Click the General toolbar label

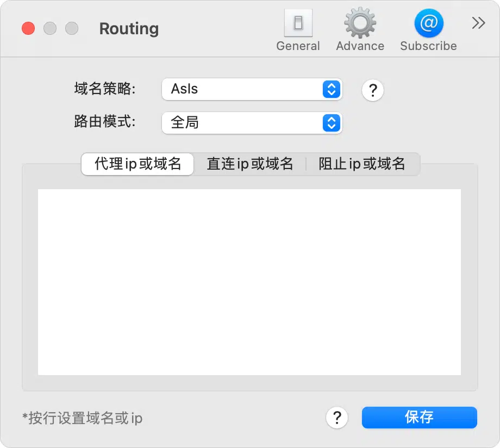(x=298, y=46)
